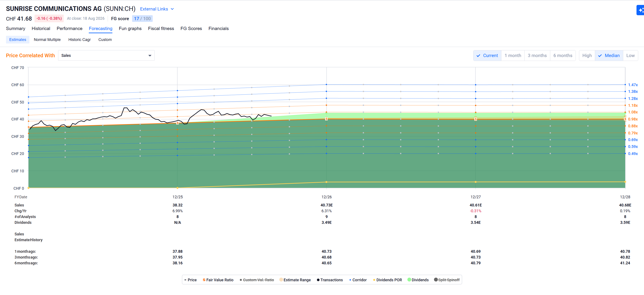
Task: Click the fair value S marker at 12/27
Action: point(475,119)
